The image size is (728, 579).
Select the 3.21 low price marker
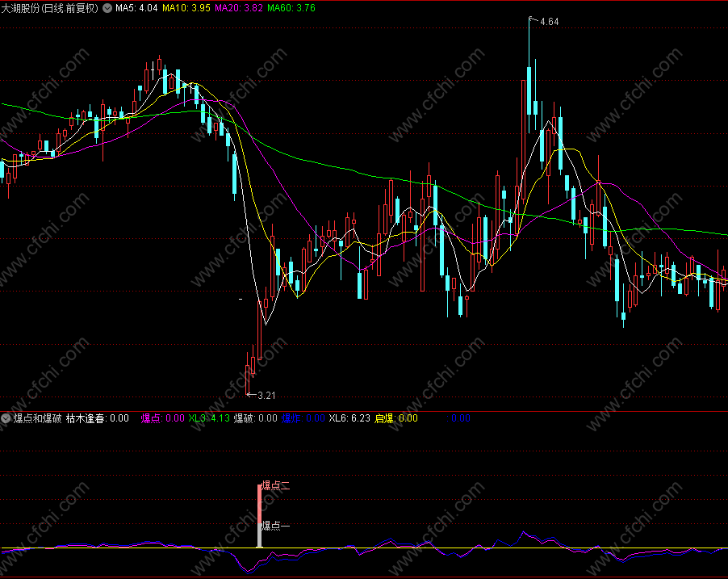(266, 396)
